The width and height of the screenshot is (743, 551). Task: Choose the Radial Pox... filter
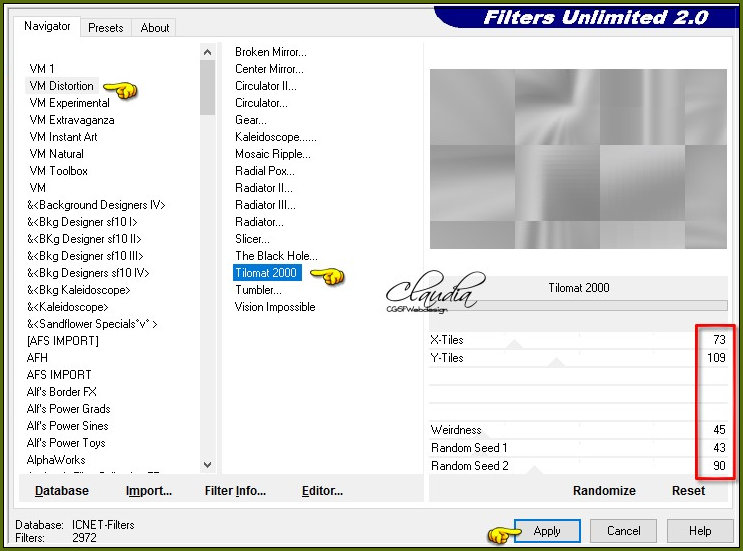(x=264, y=171)
